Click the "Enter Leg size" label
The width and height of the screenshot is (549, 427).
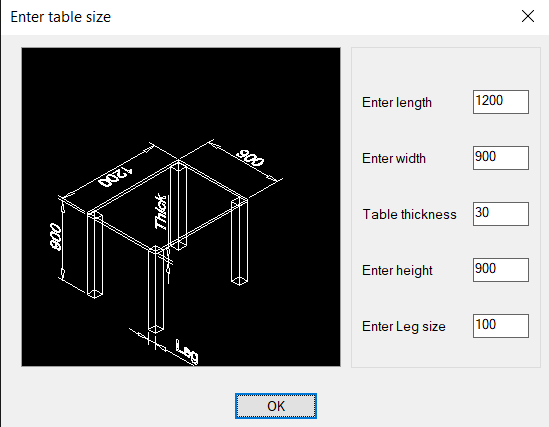tap(404, 327)
